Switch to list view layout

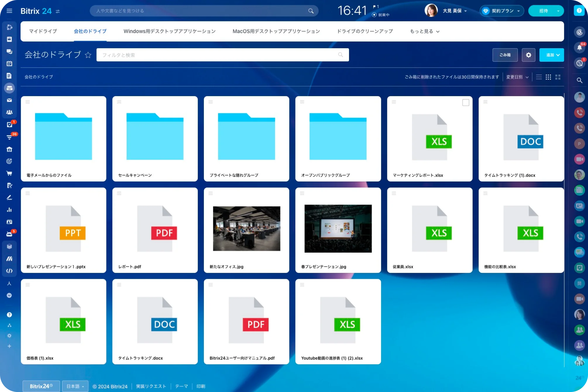[x=539, y=77]
